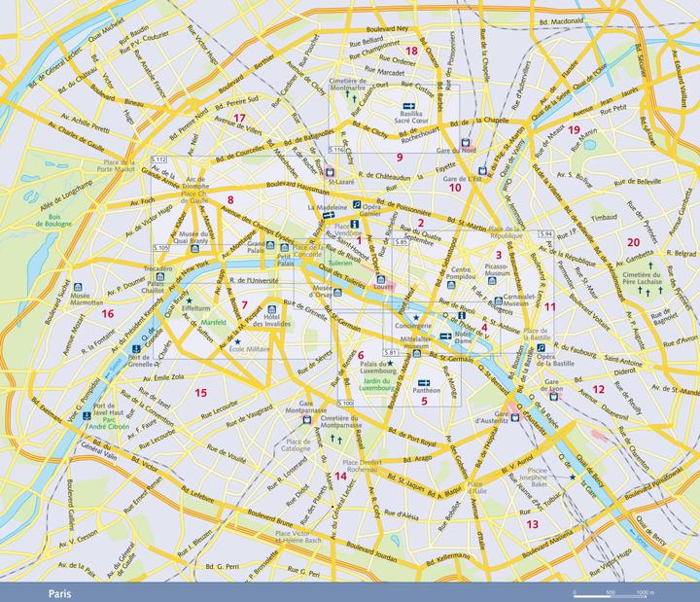The height and width of the screenshot is (602, 700).
Task: Click the Gare du Nord station icon
Action: click(x=466, y=143)
